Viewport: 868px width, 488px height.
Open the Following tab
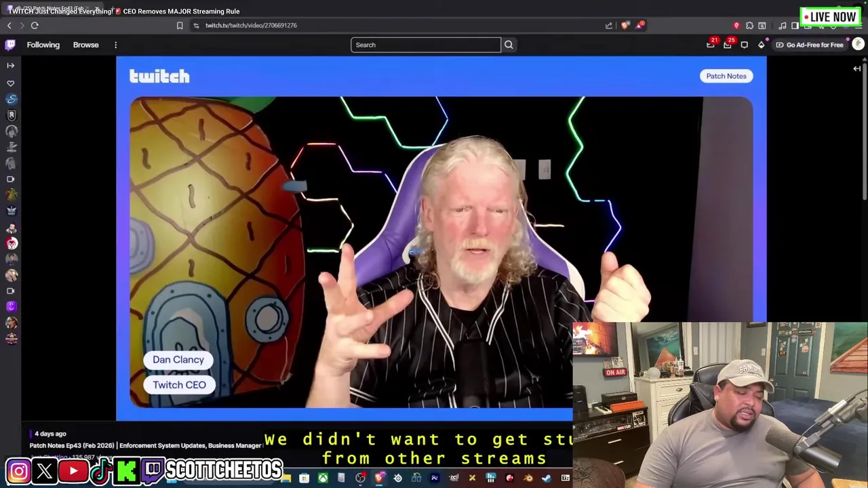(x=43, y=45)
